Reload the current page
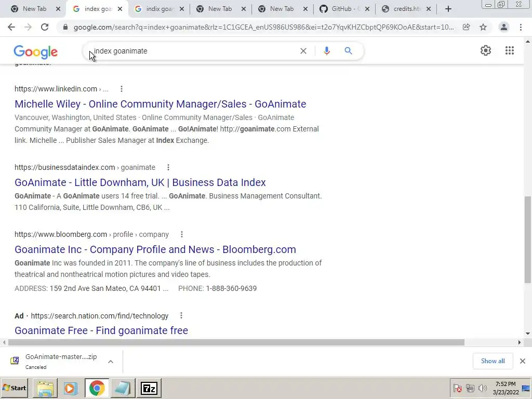The width and height of the screenshot is (532, 399). (x=45, y=27)
